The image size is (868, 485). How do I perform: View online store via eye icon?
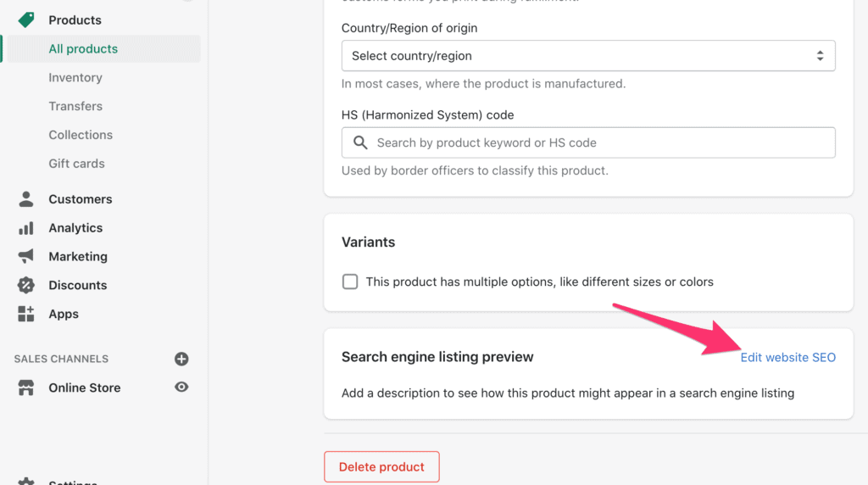[x=181, y=387]
